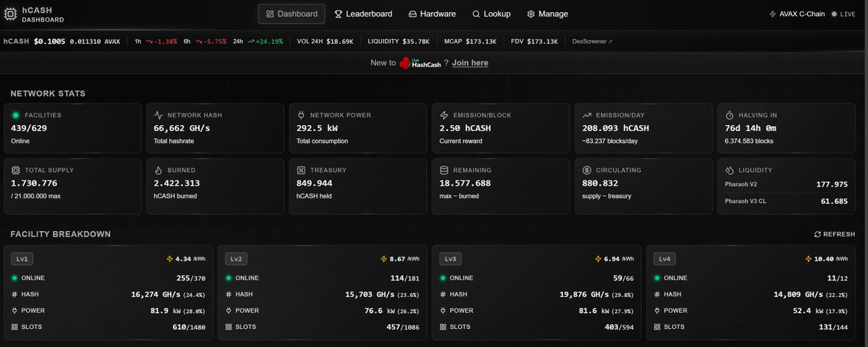Click the 2.422.313 burned value

tap(176, 183)
